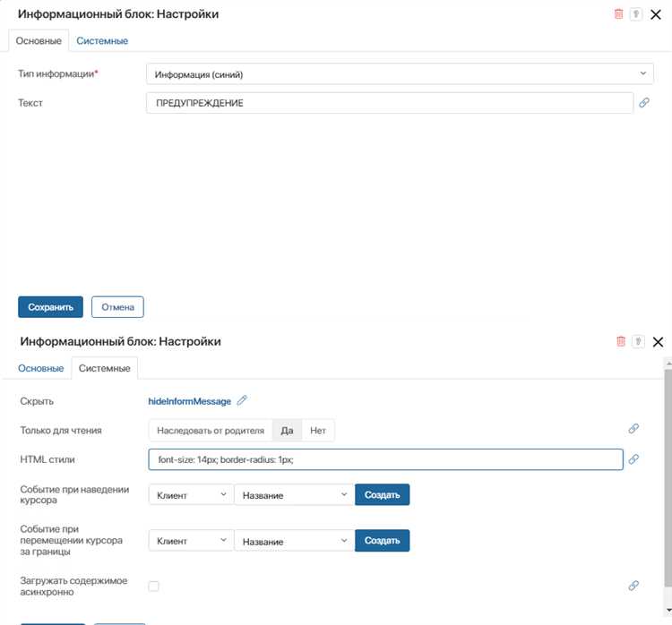Click the Отмена button
Screen dimensions: 672x625
tap(117, 307)
